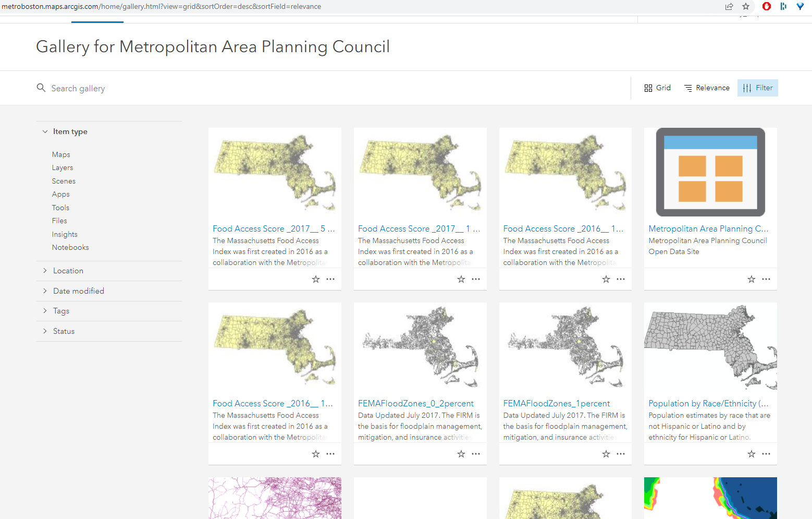Click the Population by Race/Ethnicity map thumbnail
The image size is (812, 519).
(710, 347)
